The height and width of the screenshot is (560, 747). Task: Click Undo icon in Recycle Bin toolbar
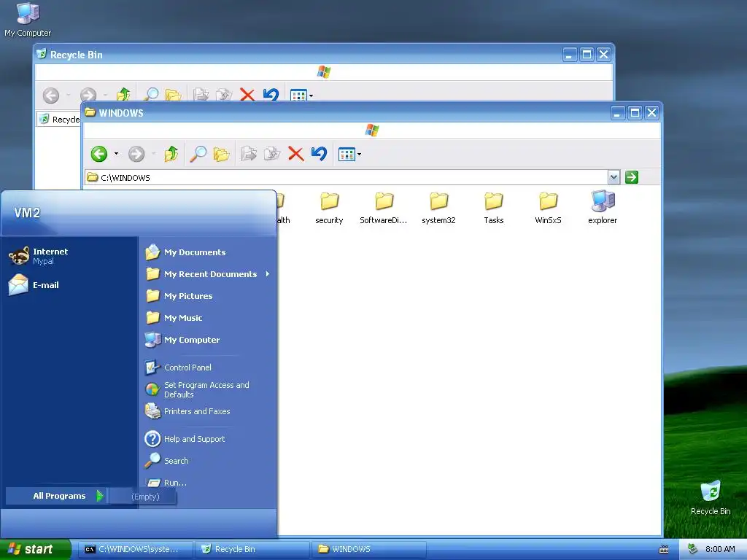click(x=271, y=94)
